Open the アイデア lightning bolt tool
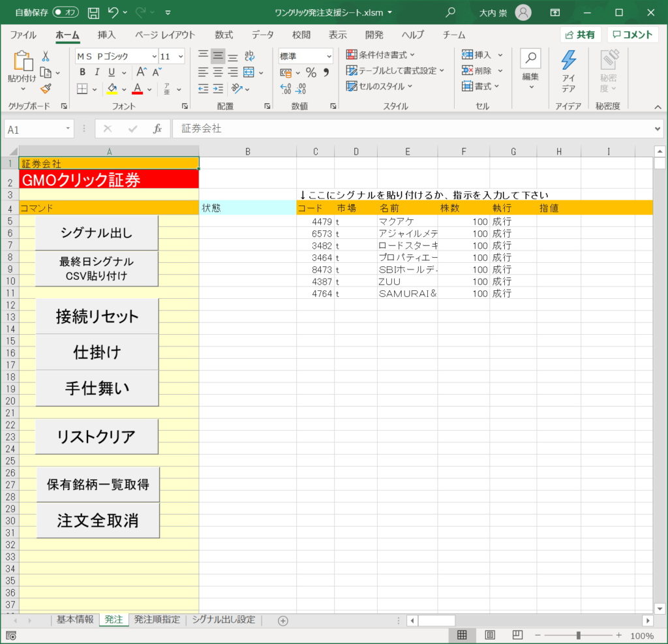 568,71
